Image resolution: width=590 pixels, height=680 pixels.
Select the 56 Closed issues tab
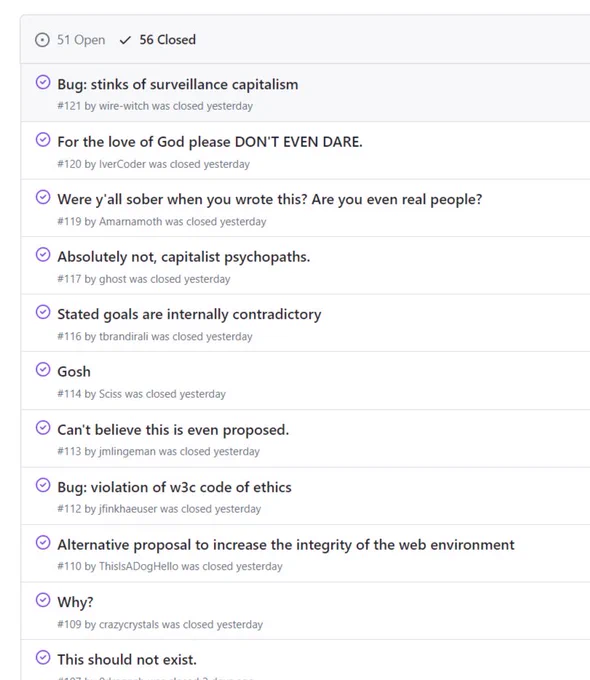(x=158, y=40)
